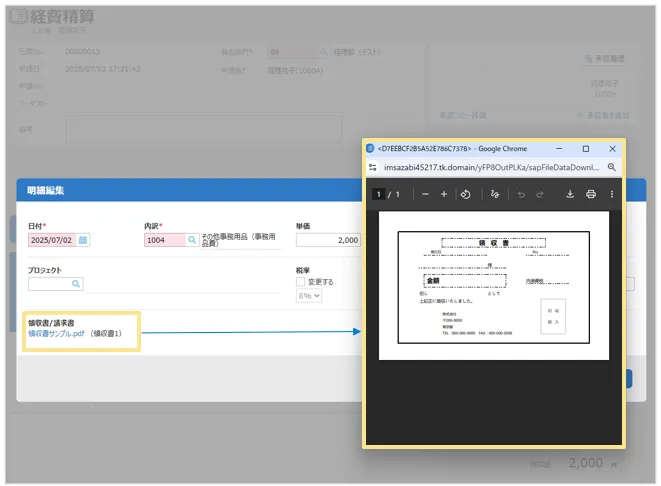Screen dimensions: 661x486
Task: Click the 単価 amount input field
Action: (x=328, y=240)
